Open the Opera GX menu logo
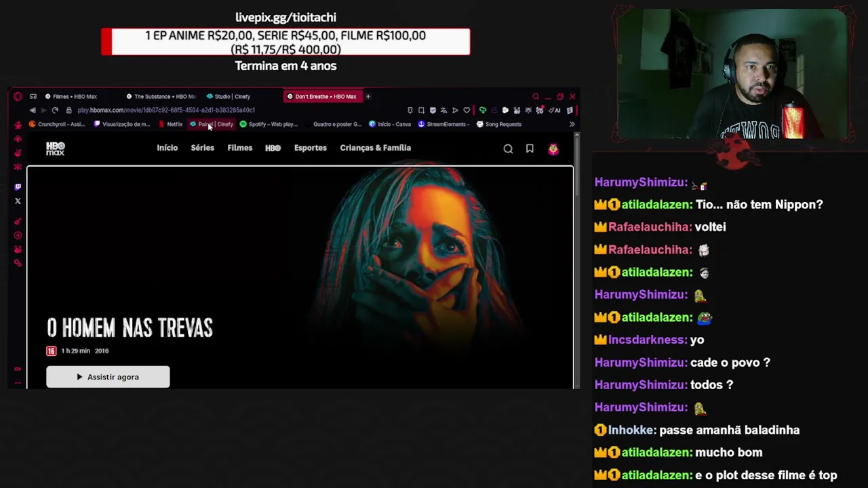868x488 pixels. click(18, 96)
